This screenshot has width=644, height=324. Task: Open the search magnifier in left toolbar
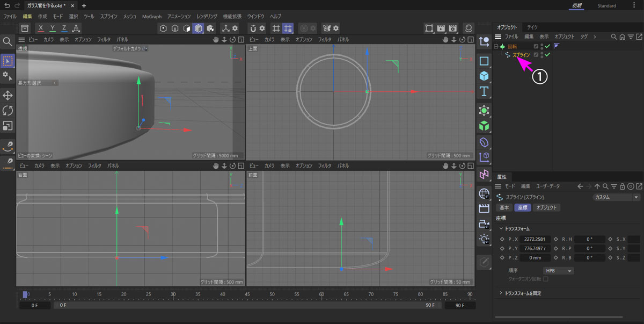click(x=8, y=41)
